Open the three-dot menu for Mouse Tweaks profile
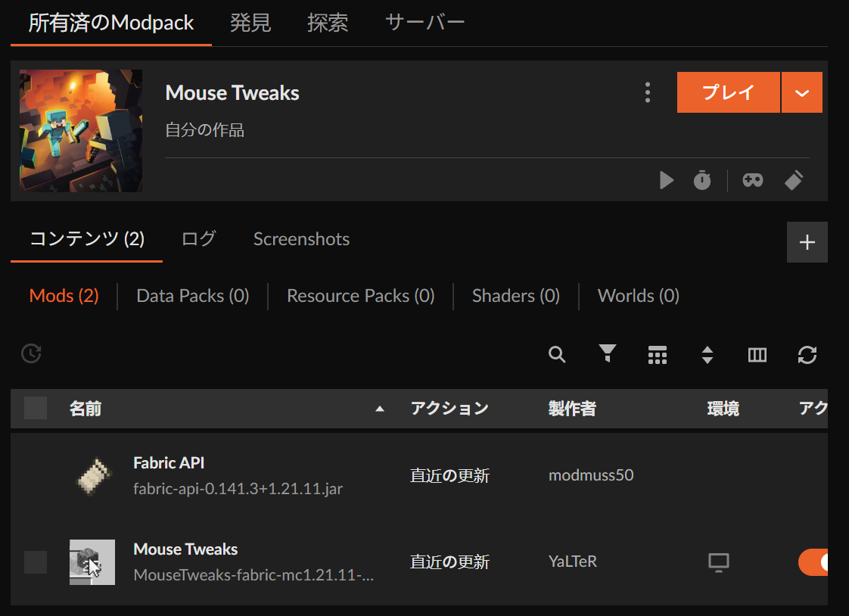 point(648,92)
